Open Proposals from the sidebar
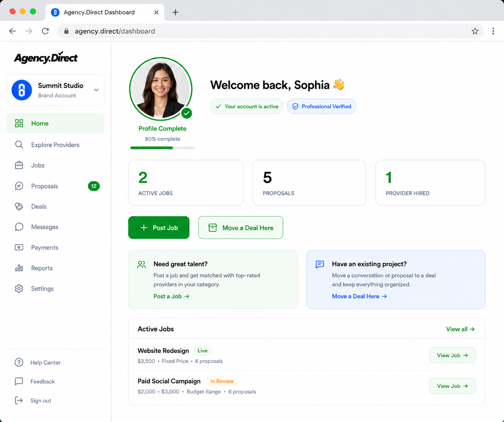Screen dimensions: 504x422 [55, 186]
